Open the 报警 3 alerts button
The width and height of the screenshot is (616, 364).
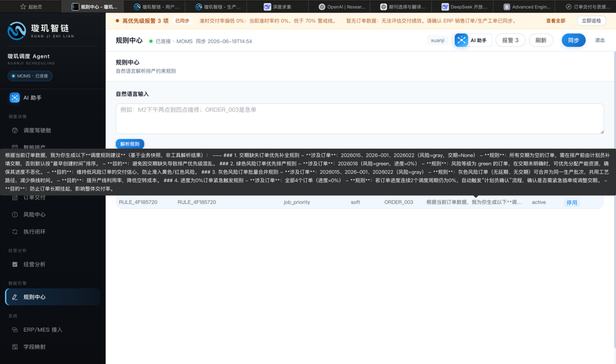tap(510, 40)
